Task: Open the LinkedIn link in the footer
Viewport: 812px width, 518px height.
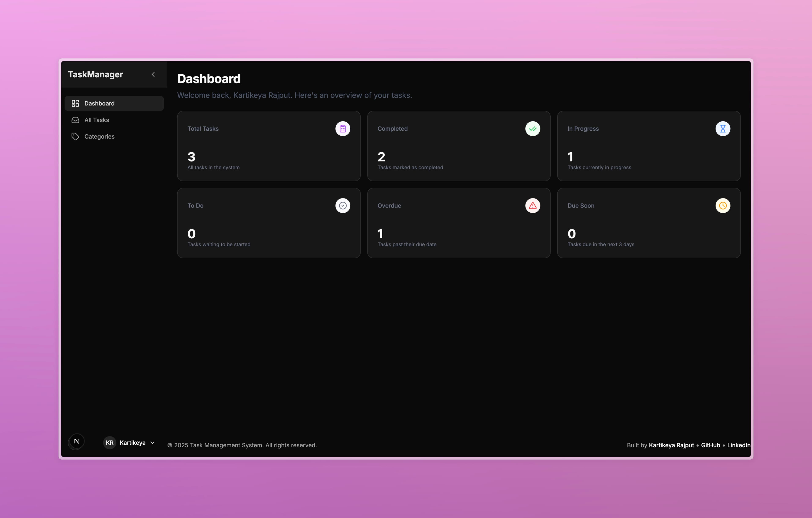Action: point(738,445)
